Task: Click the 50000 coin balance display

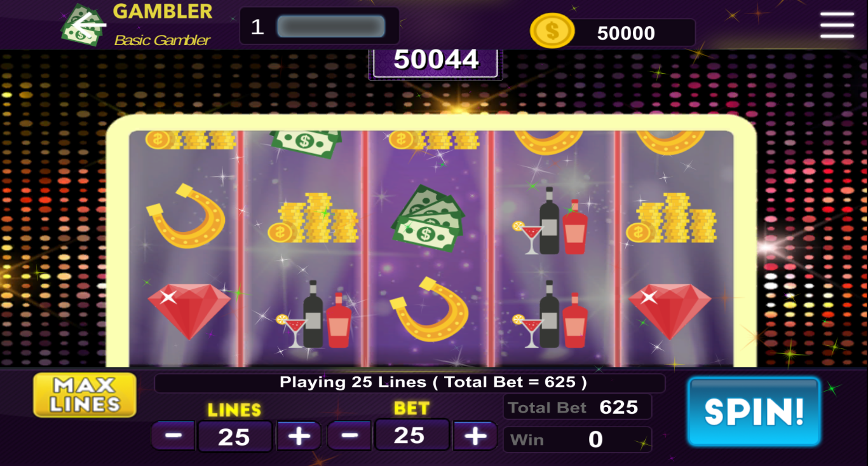Action: (x=626, y=33)
